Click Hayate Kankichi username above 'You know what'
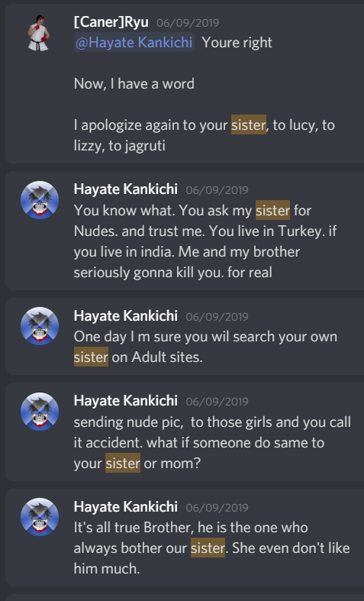Screen dimensions: 364x601 pos(126,189)
